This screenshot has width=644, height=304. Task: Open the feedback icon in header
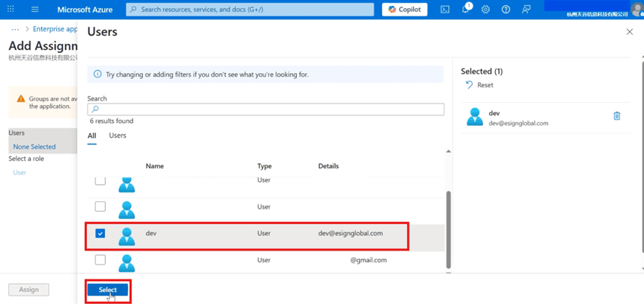pyautogui.click(x=526, y=10)
